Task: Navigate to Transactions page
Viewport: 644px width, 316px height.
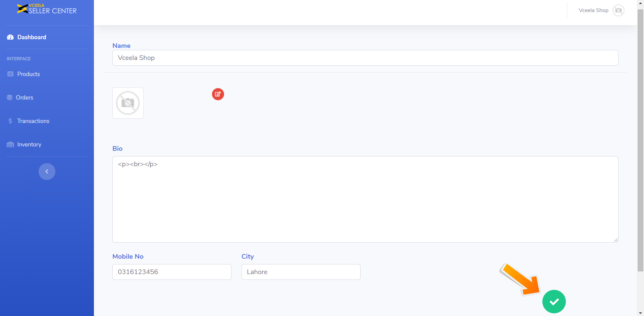Action: [33, 121]
